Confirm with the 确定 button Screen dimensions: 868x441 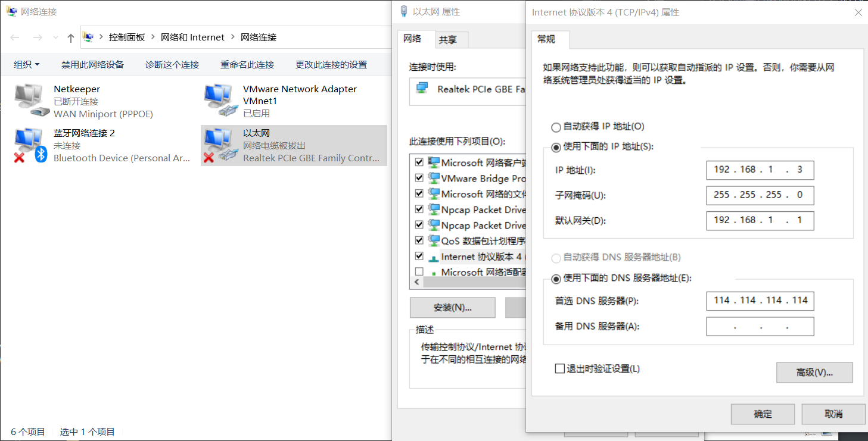763,414
